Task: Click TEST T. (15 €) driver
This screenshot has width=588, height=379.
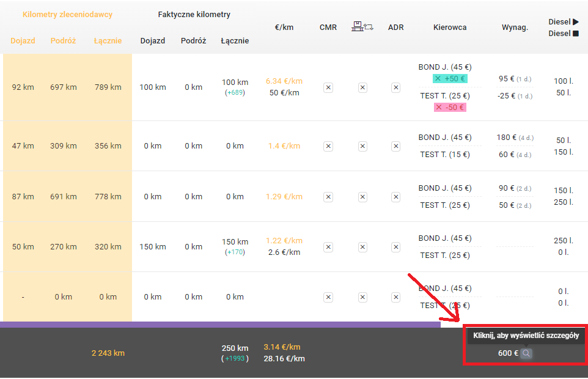Action: [x=445, y=155]
